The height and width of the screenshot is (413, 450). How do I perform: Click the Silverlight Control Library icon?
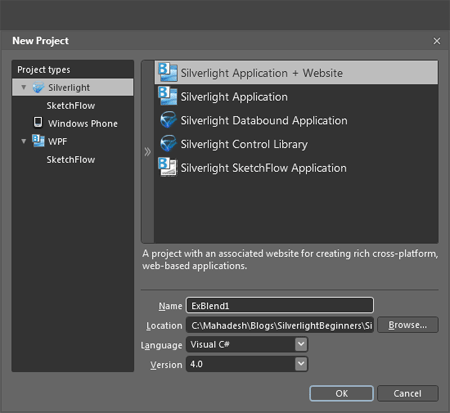[168, 144]
